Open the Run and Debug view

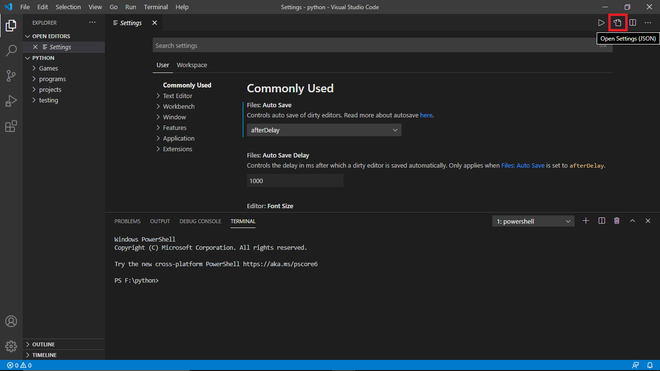(11, 101)
